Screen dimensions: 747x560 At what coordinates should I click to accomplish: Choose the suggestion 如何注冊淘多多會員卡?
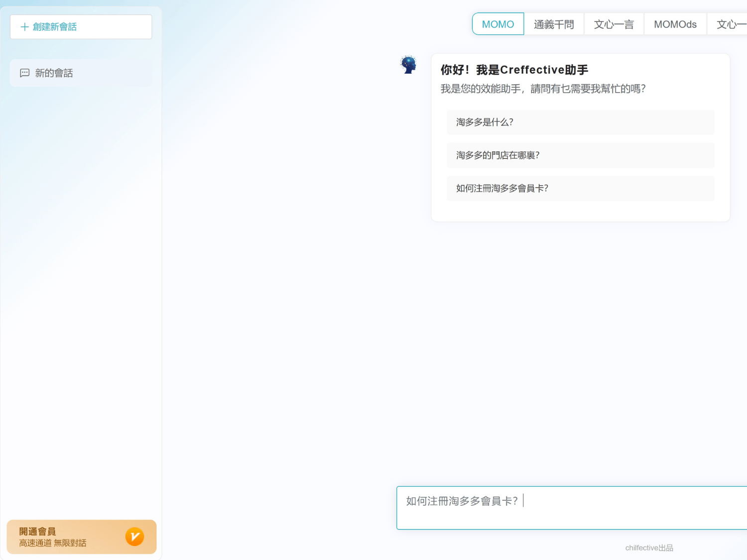tap(581, 188)
